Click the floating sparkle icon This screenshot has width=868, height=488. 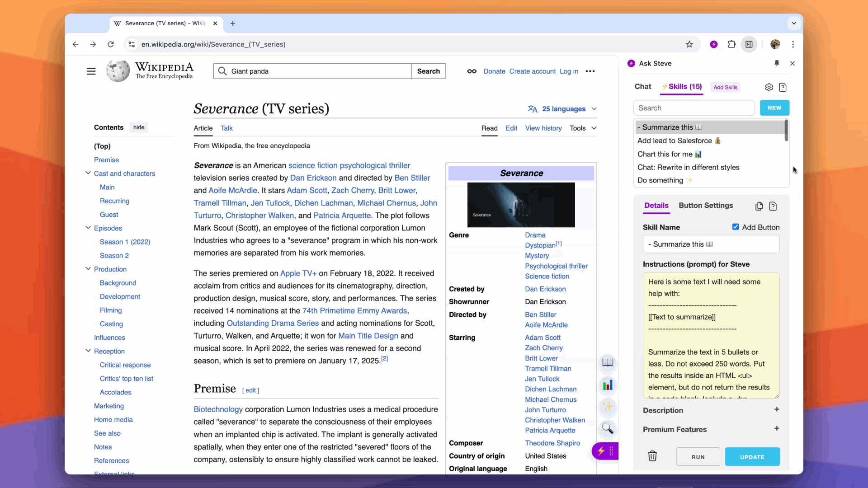click(x=608, y=406)
